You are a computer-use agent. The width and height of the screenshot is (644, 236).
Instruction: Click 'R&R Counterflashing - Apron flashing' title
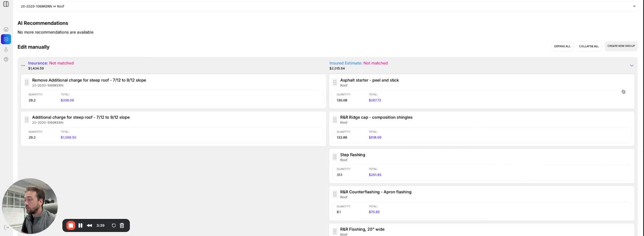(x=376, y=192)
